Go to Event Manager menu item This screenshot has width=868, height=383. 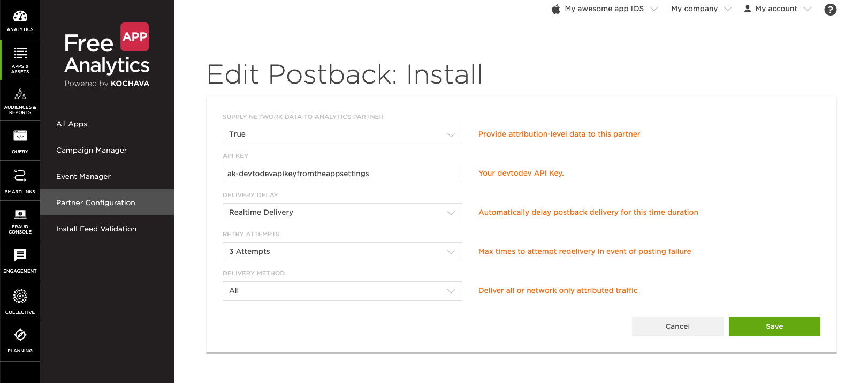click(x=83, y=177)
